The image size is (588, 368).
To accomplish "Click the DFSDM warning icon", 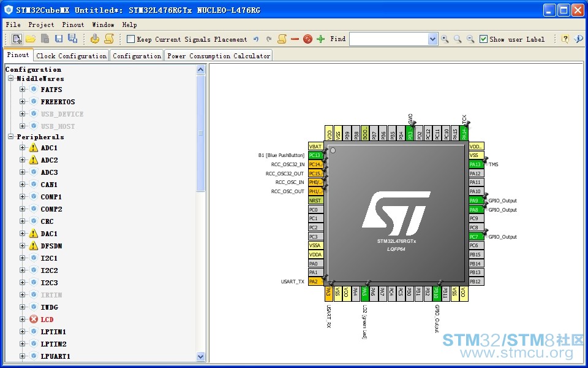I will coord(33,245).
